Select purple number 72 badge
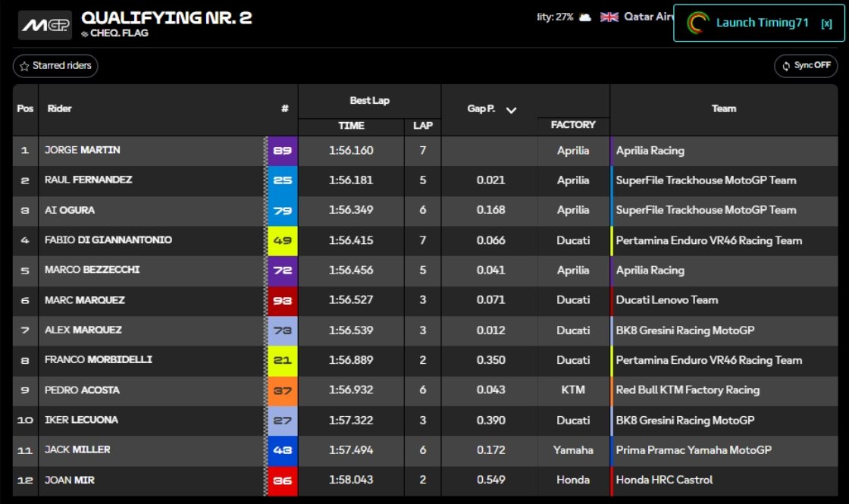Image resolution: width=849 pixels, height=504 pixels. coord(282,271)
